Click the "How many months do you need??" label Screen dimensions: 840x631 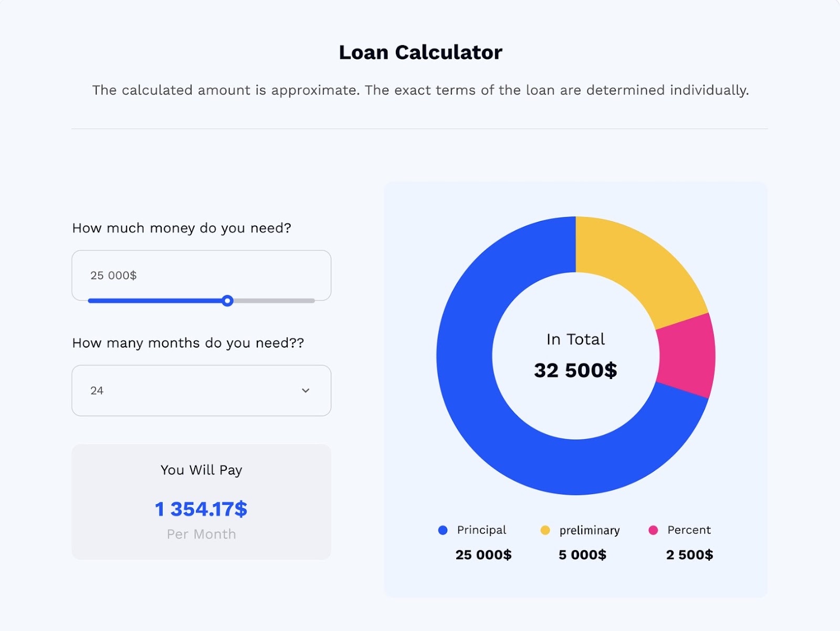pyautogui.click(x=188, y=343)
